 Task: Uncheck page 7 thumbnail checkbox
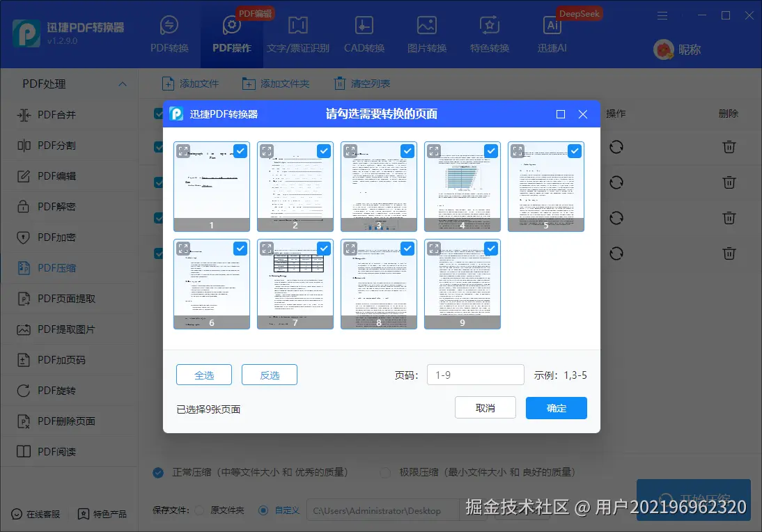click(324, 249)
